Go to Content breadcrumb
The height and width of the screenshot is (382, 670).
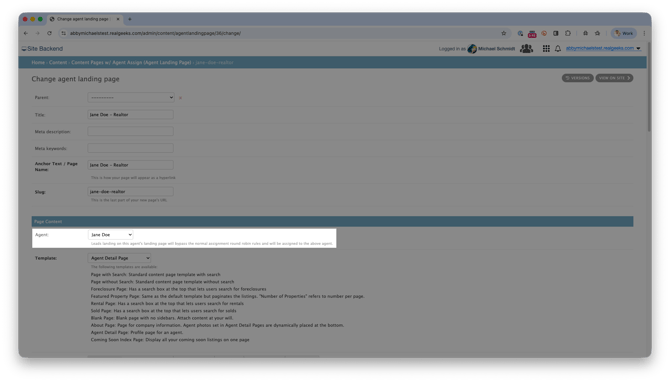coord(58,62)
